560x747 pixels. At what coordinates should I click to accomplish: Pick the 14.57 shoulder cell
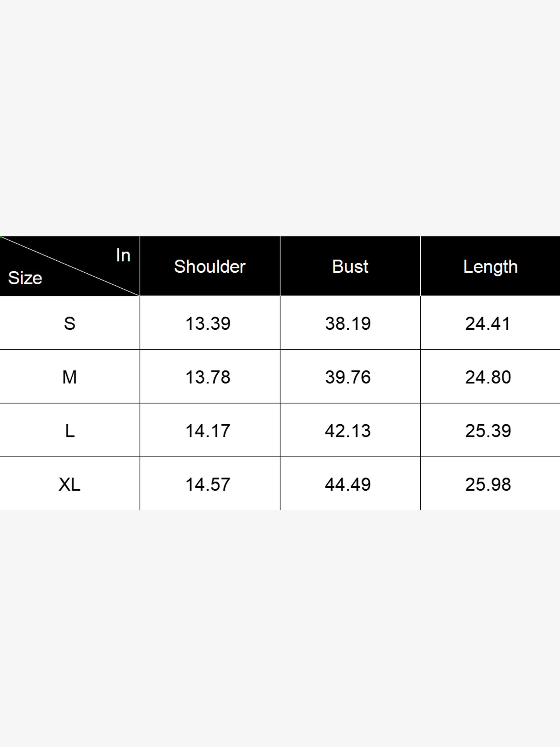[208, 484]
